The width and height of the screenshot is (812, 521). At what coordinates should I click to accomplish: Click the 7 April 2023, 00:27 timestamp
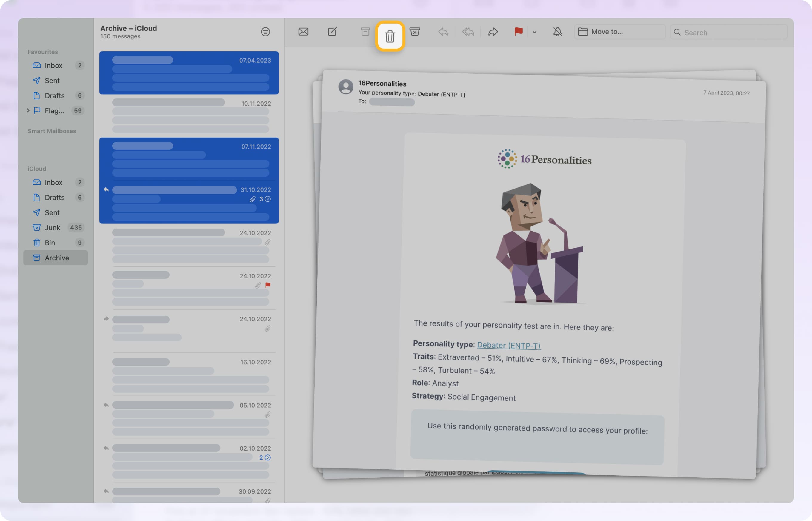726,93
